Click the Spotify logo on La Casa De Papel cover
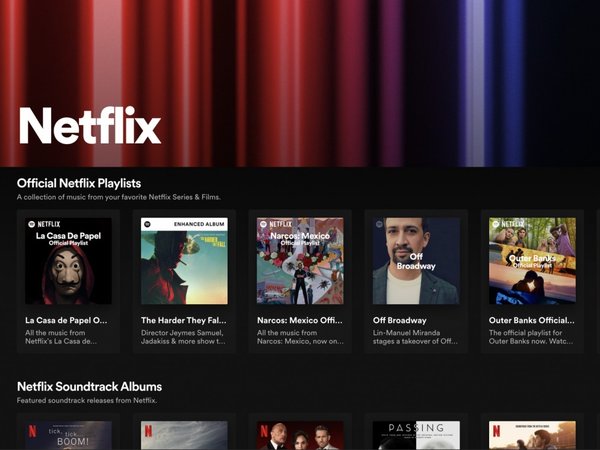 (x=31, y=225)
